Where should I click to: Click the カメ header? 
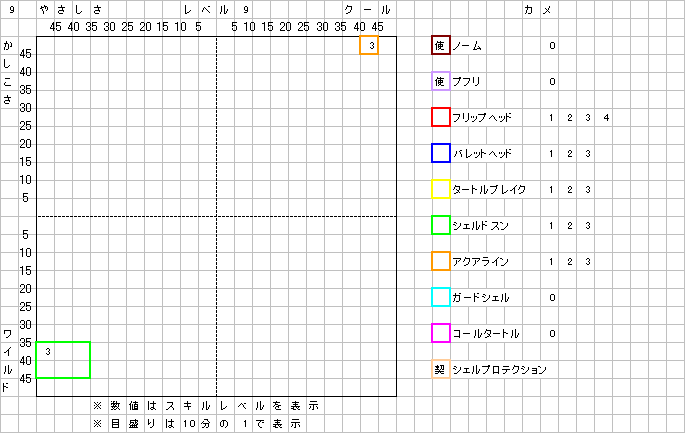(538, 10)
